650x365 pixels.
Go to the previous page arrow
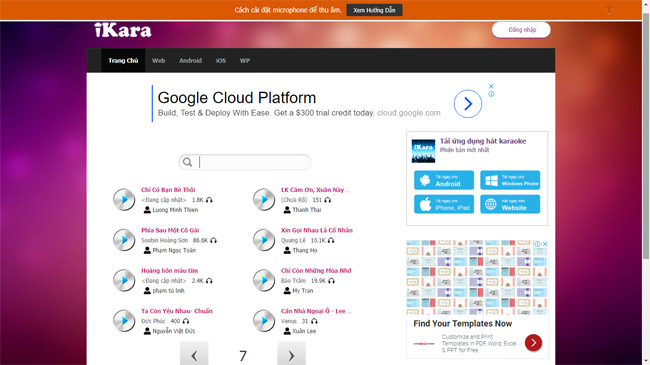(194, 354)
